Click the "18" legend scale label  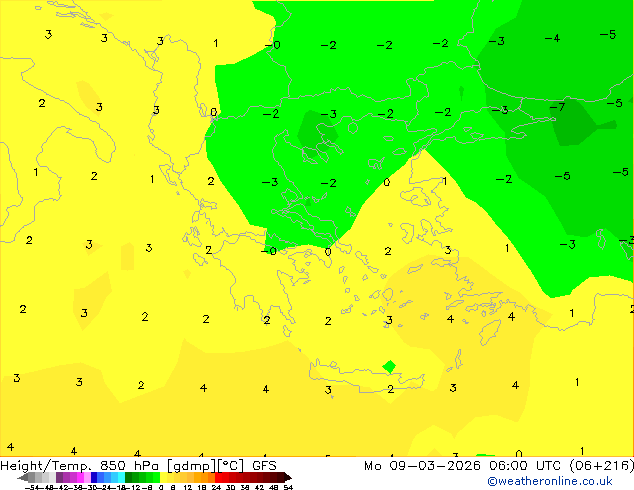tap(202, 487)
